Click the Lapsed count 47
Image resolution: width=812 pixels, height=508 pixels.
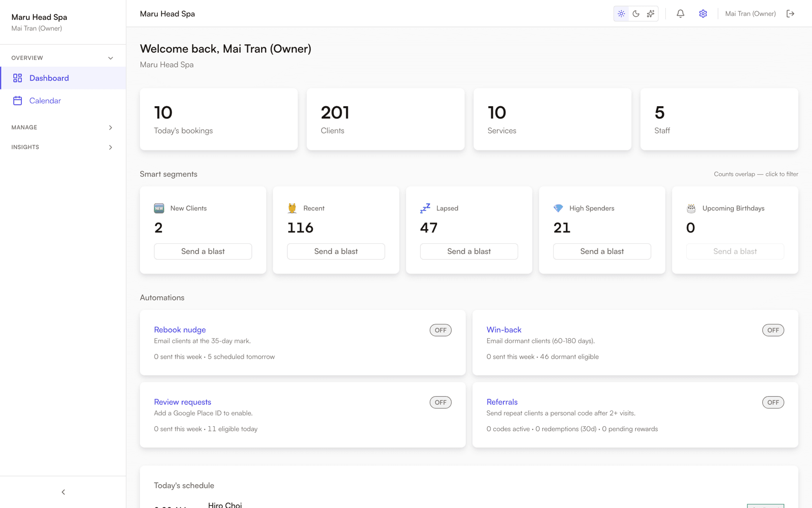click(x=429, y=228)
